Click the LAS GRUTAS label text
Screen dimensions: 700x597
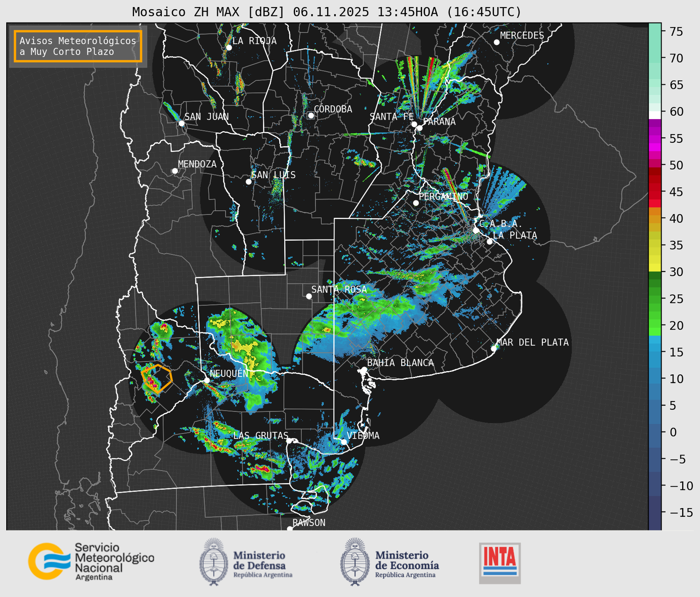[261, 436]
